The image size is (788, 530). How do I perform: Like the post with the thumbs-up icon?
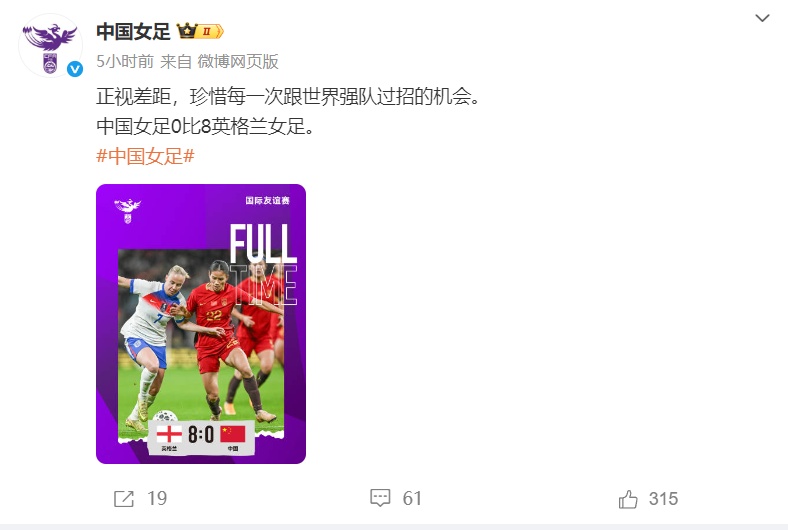[628, 499]
